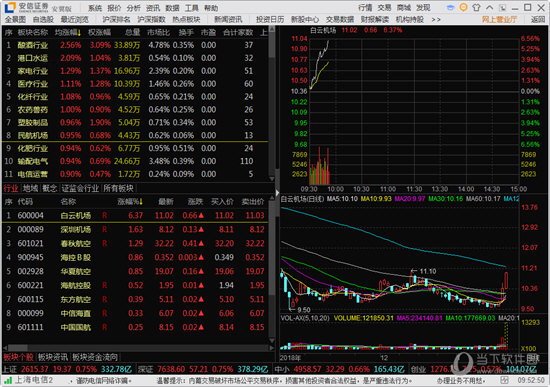
Task: Click the shirt skin-change icon
Action: pos(476,8)
